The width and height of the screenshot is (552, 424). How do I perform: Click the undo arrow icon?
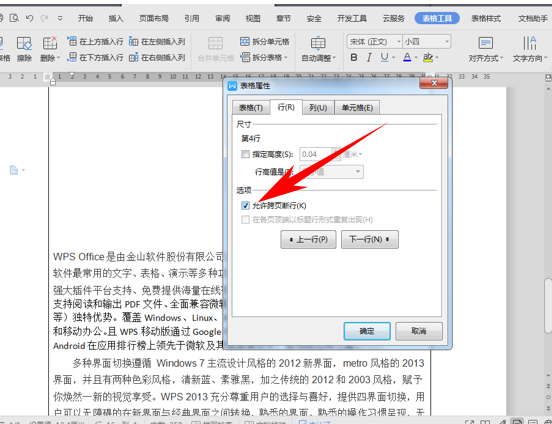pyautogui.click(x=30, y=18)
